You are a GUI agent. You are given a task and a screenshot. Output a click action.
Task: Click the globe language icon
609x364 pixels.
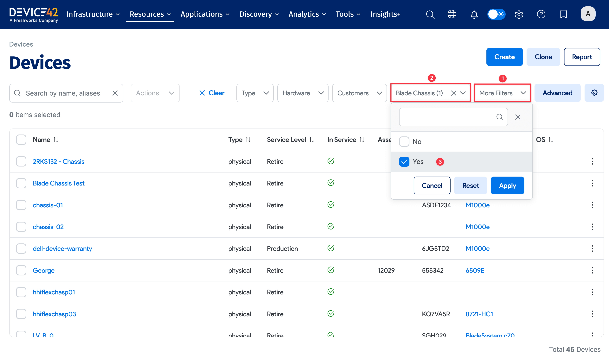(x=452, y=14)
